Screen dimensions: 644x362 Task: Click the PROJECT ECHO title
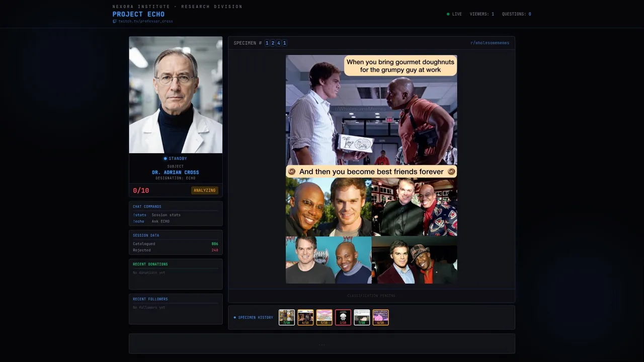tap(138, 14)
